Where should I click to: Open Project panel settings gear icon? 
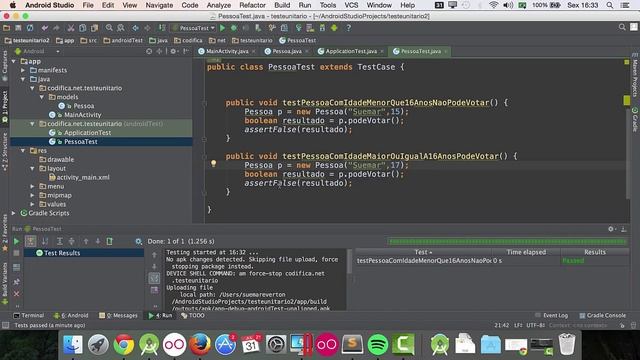173,51
